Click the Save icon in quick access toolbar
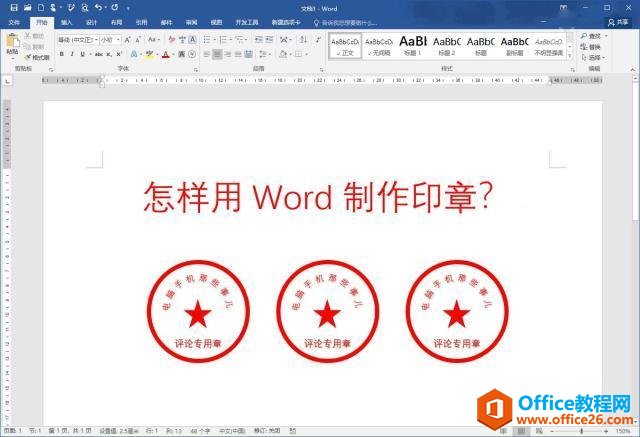The image size is (640, 437). [14, 7]
